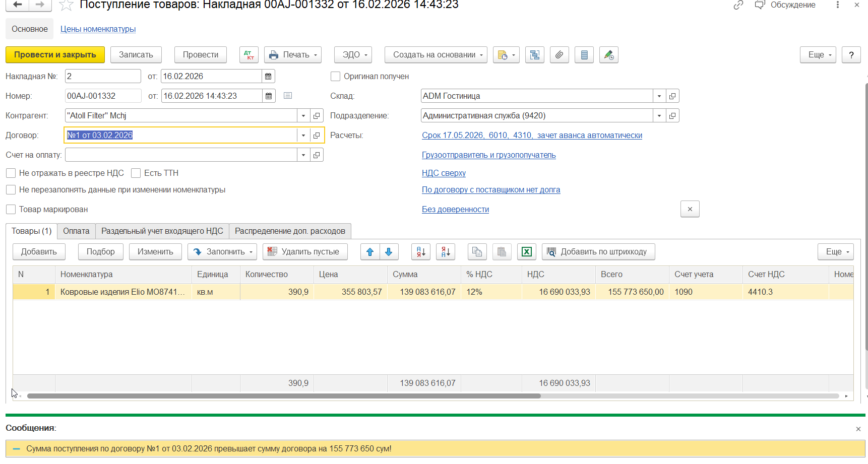Get link to this document
The width and height of the screenshot is (868, 464).
click(x=738, y=5)
